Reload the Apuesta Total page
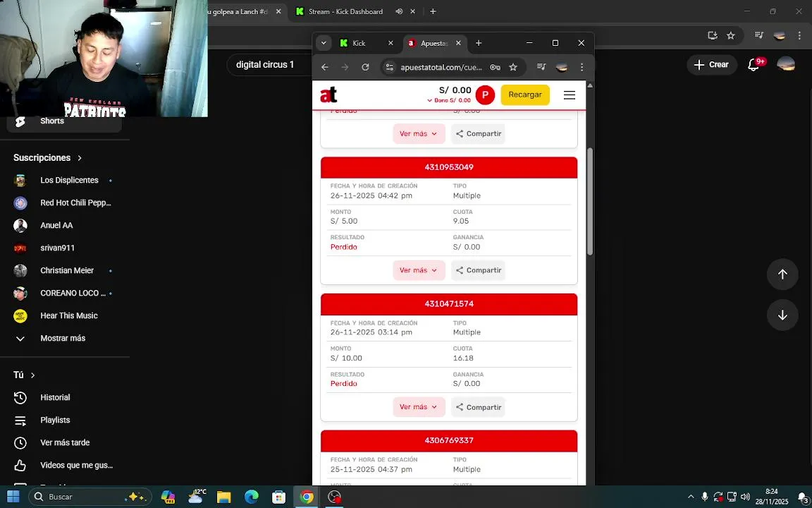812x508 pixels. (x=365, y=67)
